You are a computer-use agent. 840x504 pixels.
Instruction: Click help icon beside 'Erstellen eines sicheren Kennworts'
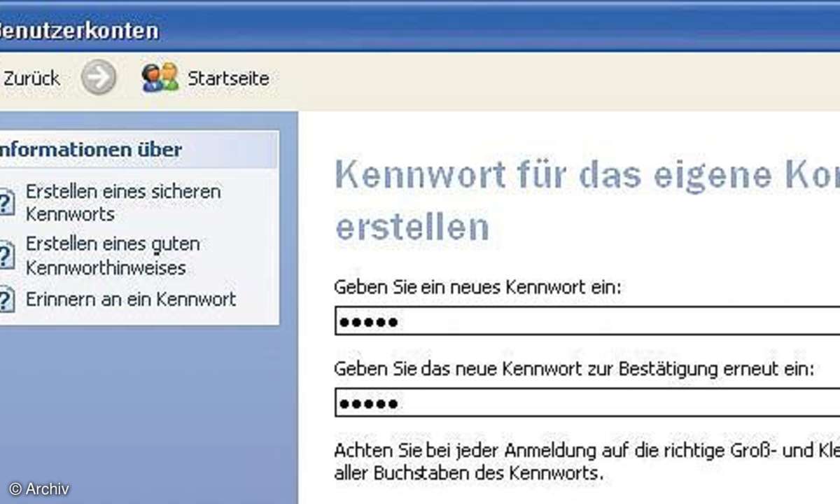[x=6, y=204]
